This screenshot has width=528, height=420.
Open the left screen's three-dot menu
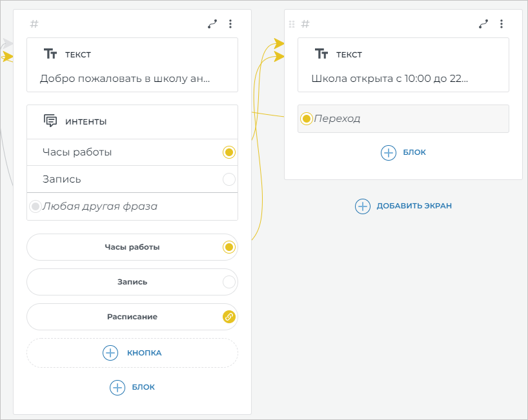coord(230,24)
